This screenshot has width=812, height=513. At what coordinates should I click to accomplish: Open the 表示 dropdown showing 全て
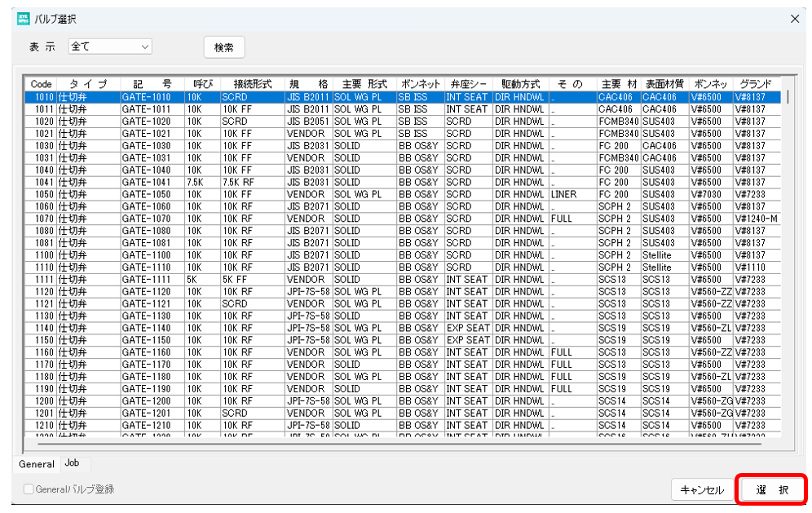pos(110,47)
